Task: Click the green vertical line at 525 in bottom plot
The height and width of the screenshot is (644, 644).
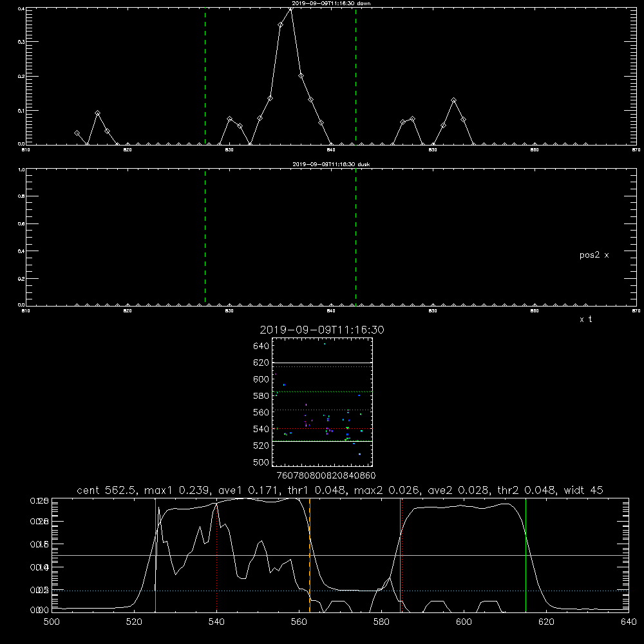Action: click(x=155, y=555)
